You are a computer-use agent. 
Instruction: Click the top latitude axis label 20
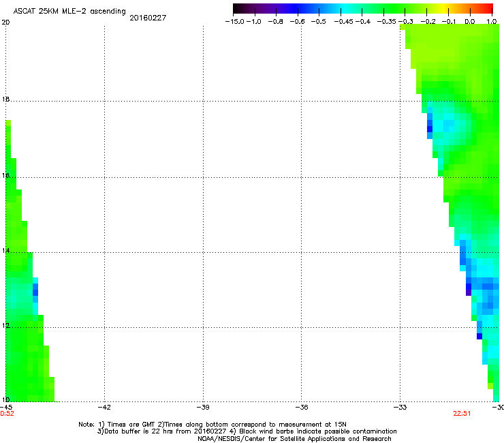5,22
